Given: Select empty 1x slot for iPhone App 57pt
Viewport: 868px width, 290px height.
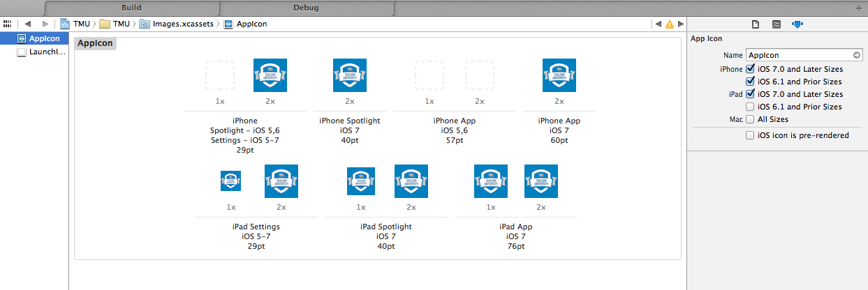Looking at the screenshot, I should pos(429,75).
